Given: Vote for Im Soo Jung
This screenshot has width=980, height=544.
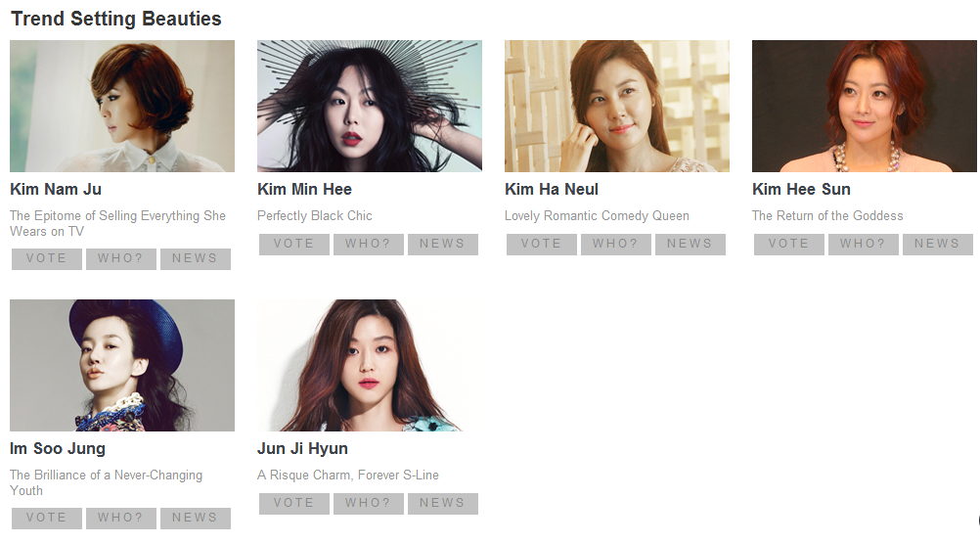Looking at the screenshot, I should tap(47, 519).
